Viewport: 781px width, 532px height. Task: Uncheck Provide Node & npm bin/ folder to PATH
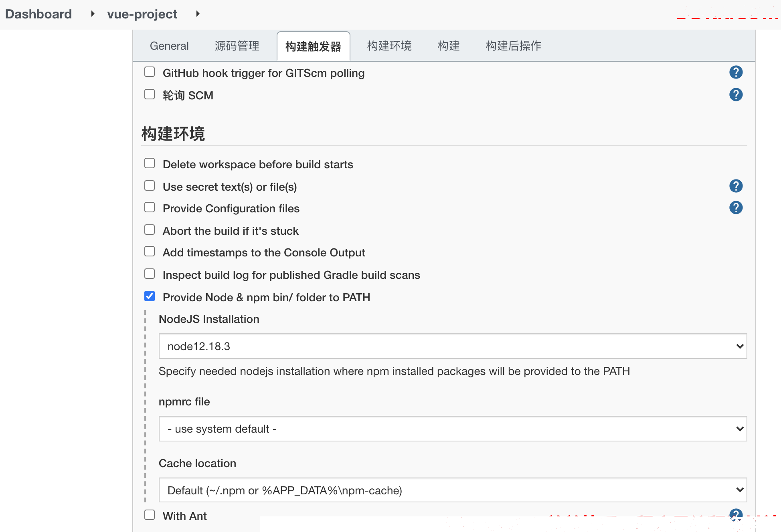(x=150, y=296)
